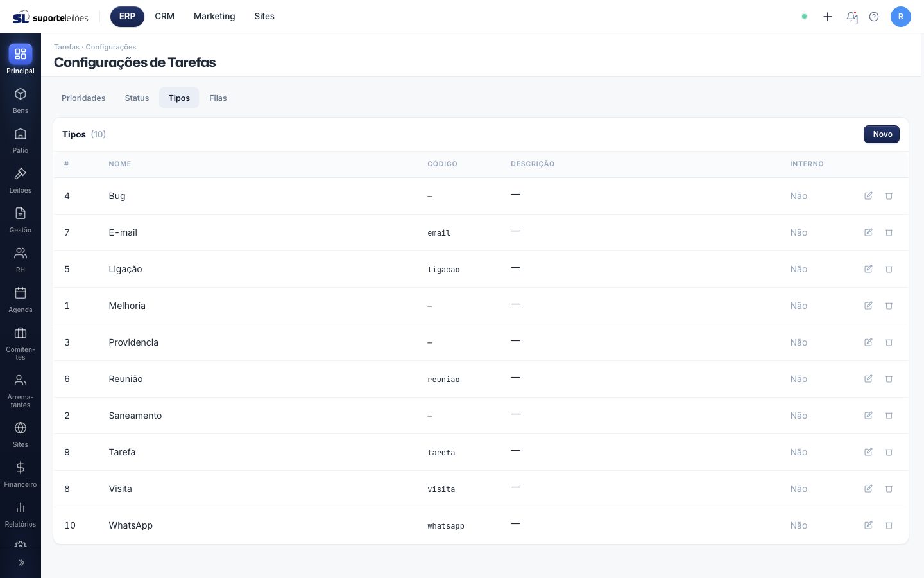Edit the Bug type row

(x=868, y=196)
